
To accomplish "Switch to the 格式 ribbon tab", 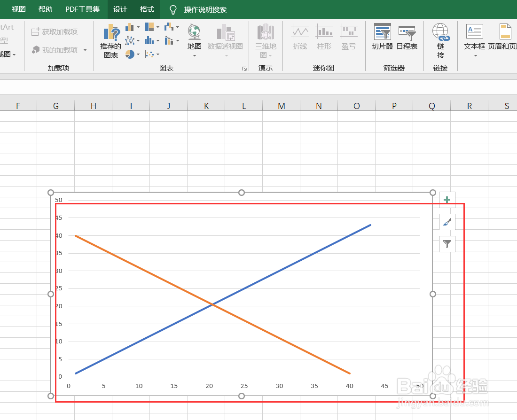I will [x=147, y=9].
